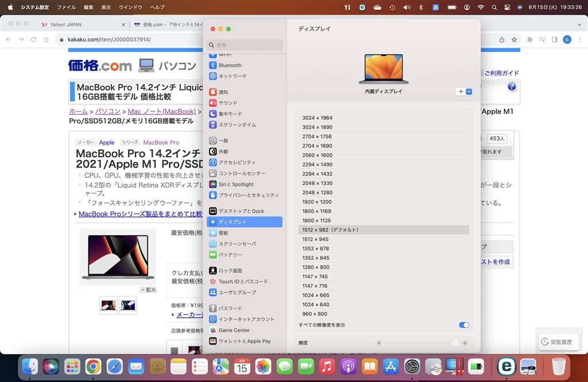Select Siri と Spotlight in the sidebar

pos(245,184)
